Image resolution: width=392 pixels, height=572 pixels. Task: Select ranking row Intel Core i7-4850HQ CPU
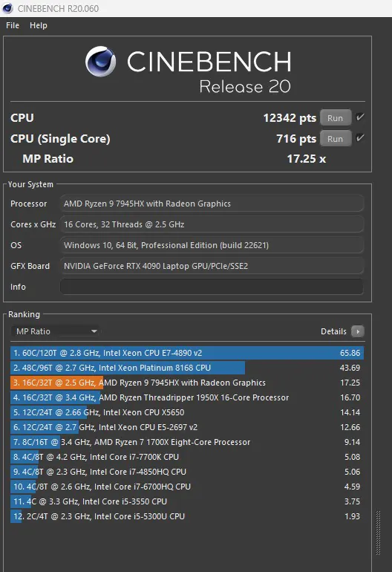pyautogui.click(x=187, y=472)
